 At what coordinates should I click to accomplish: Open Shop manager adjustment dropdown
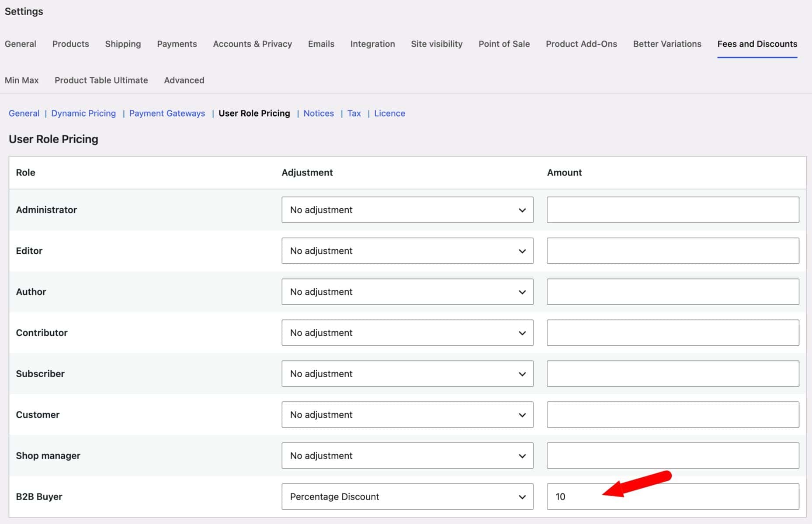pos(407,456)
